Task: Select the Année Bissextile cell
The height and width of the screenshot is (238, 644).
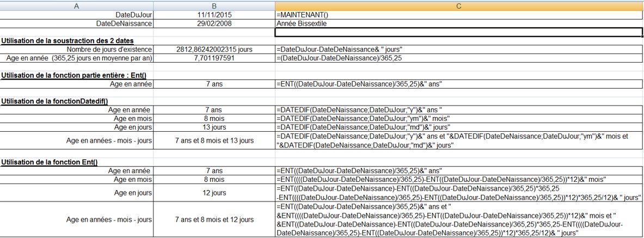Action: click(459, 23)
